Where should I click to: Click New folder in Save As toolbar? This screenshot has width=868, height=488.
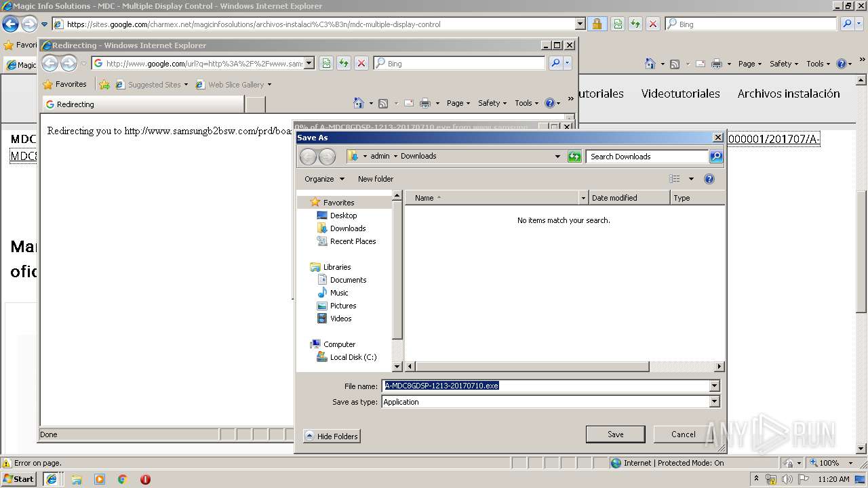click(x=376, y=179)
